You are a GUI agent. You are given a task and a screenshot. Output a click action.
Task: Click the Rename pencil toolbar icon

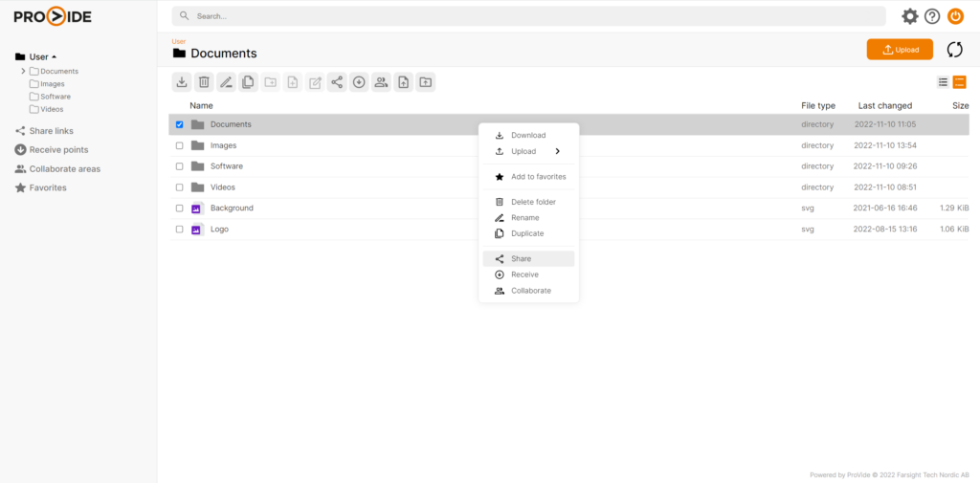(x=226, y=82)
